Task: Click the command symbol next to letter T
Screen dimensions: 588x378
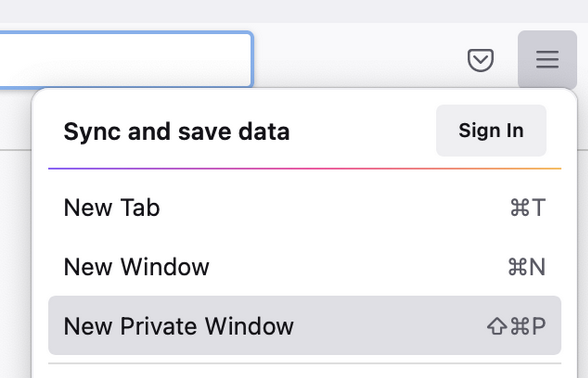Action: pyautogui.click(x=520, y=208)
